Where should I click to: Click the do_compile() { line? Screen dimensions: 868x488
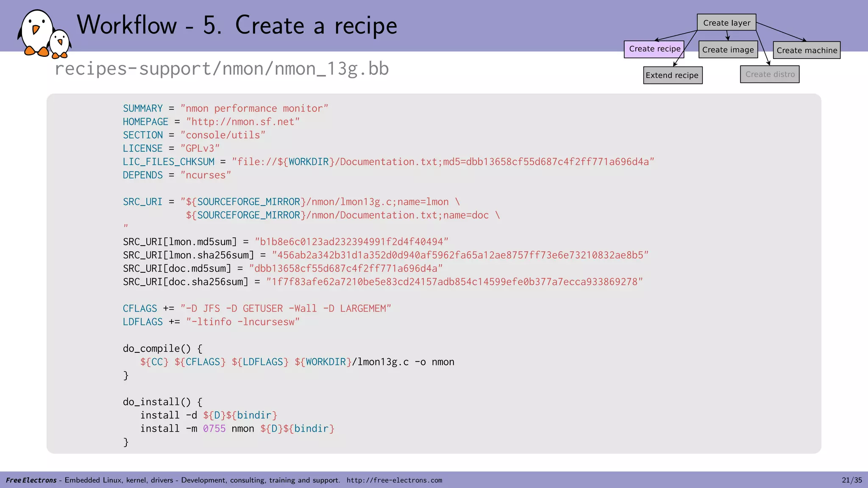163,349
